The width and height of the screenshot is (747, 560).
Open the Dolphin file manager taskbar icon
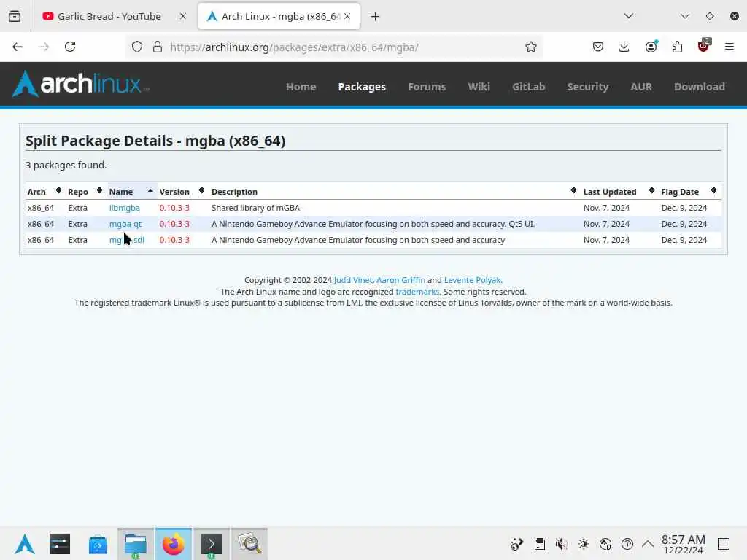136,544
